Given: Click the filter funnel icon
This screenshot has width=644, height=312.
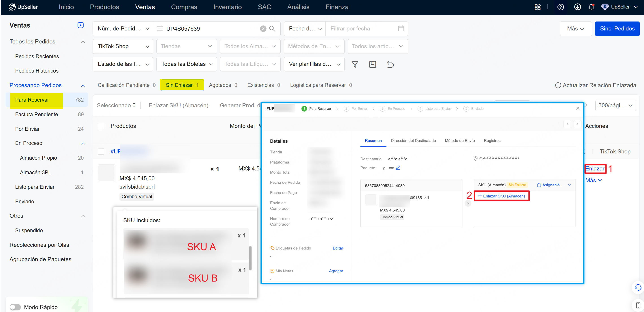Looking at the screenshot, I should tap(355, 64).
